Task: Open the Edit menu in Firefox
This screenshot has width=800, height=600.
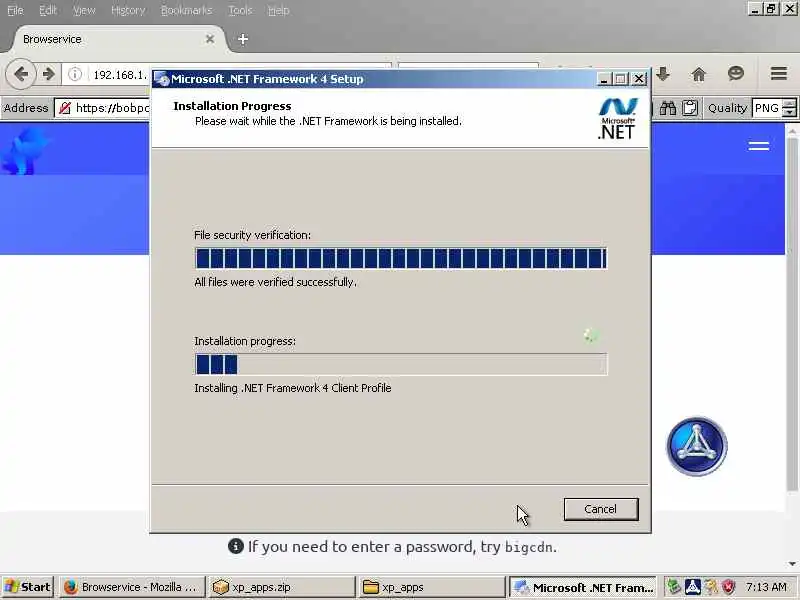Action: pyautogui.click(x=48, y=10)
